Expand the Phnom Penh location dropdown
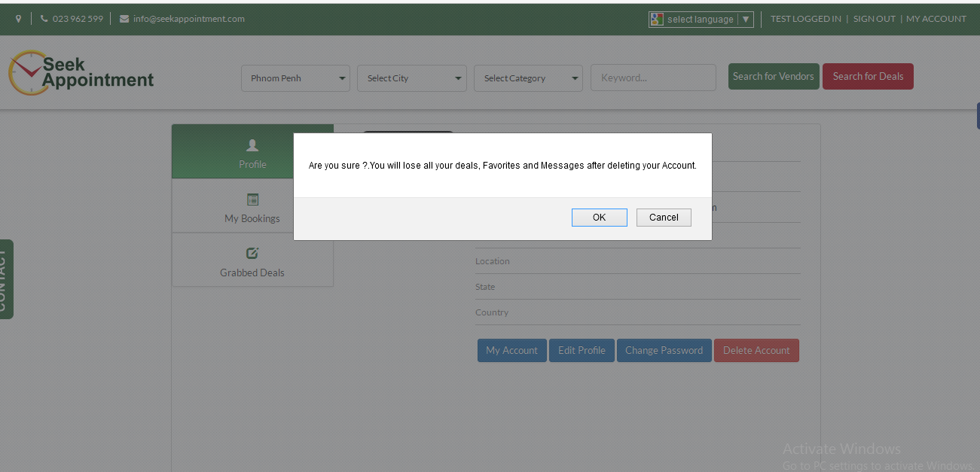This screenshot has width=980, height=472. coord(295,78)
